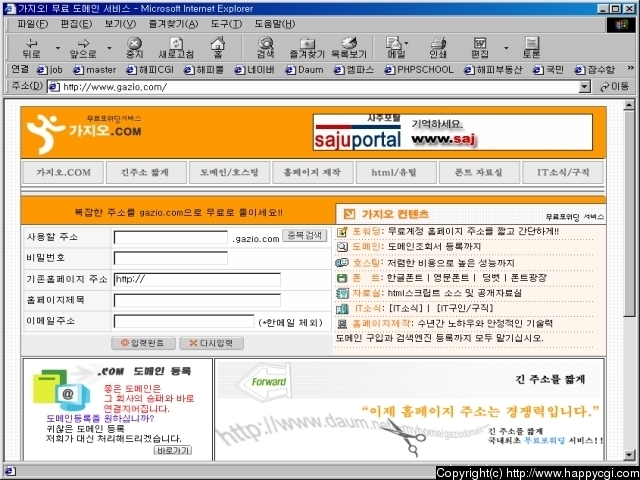Open the 홈페이지제작 content link
Viewport: 640px width, 480px height.
(x=383, y=324)
